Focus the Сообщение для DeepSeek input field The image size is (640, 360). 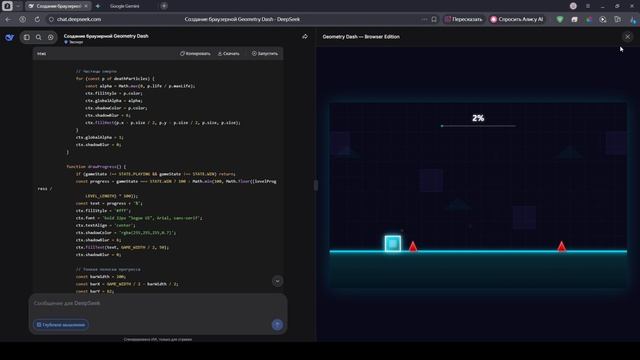coord(158,303)
